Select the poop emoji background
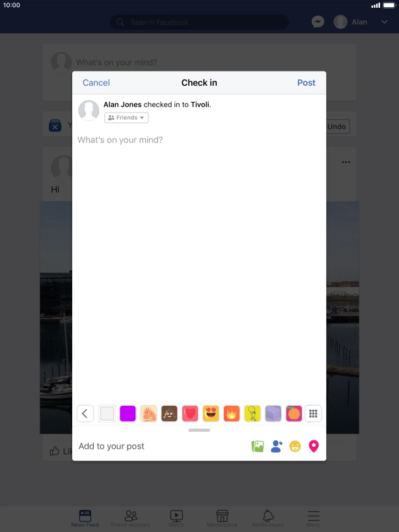Viewport: 399px width, 532px height. tap(169, 414)
